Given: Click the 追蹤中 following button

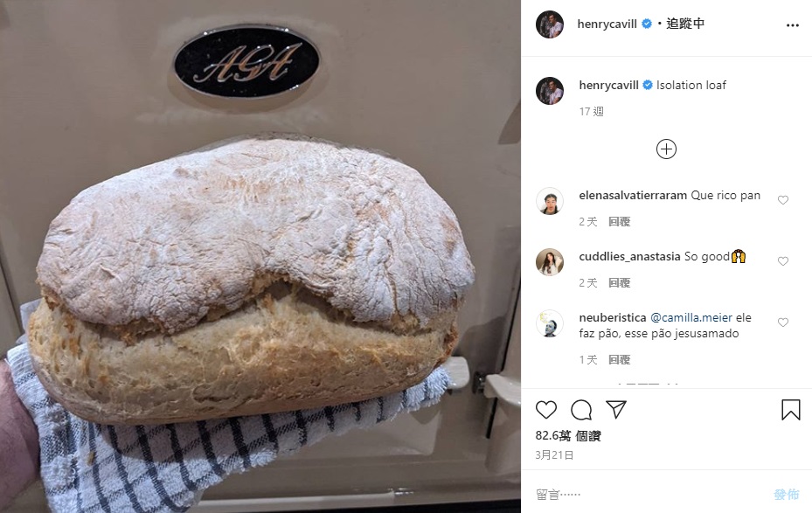Looking at the screenshot, I should click(685, 24).
